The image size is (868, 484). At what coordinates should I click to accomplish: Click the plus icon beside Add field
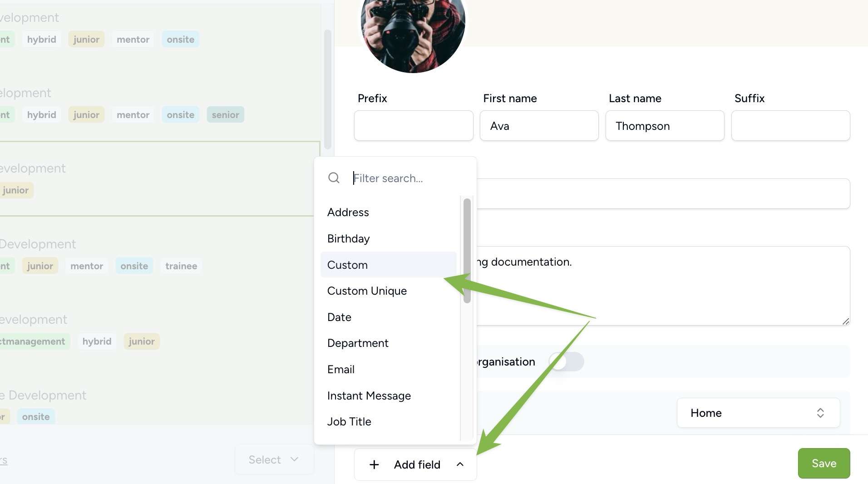374,464
